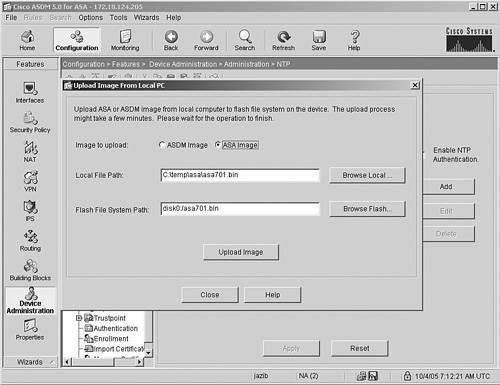This screenshot has height=385, width=500.
Task: Select the Building Blocks feature icon
Action: tap(30, 270)
